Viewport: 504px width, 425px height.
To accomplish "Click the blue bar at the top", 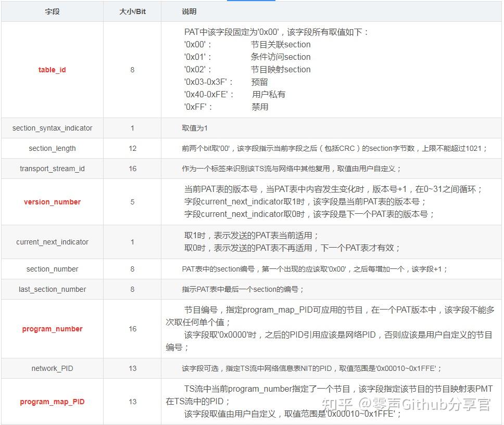I will (251, 2).
